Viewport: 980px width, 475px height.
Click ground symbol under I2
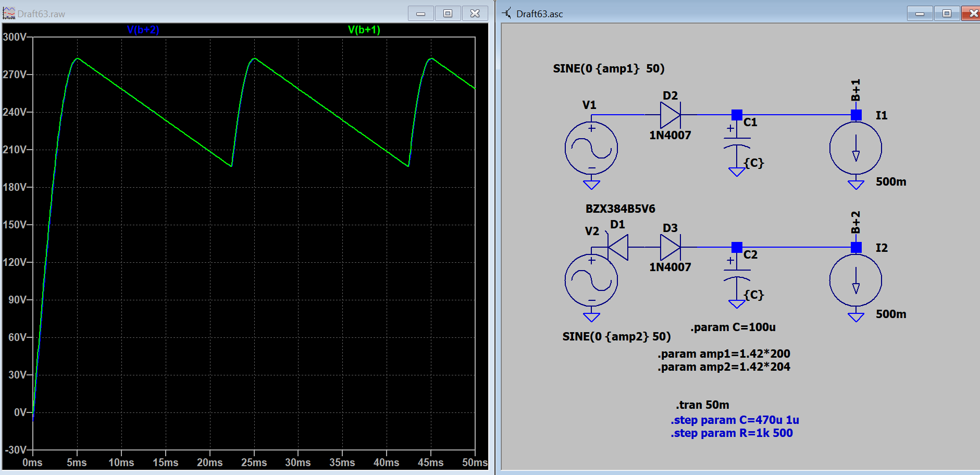pyautogui.click(x=855, y=316)
